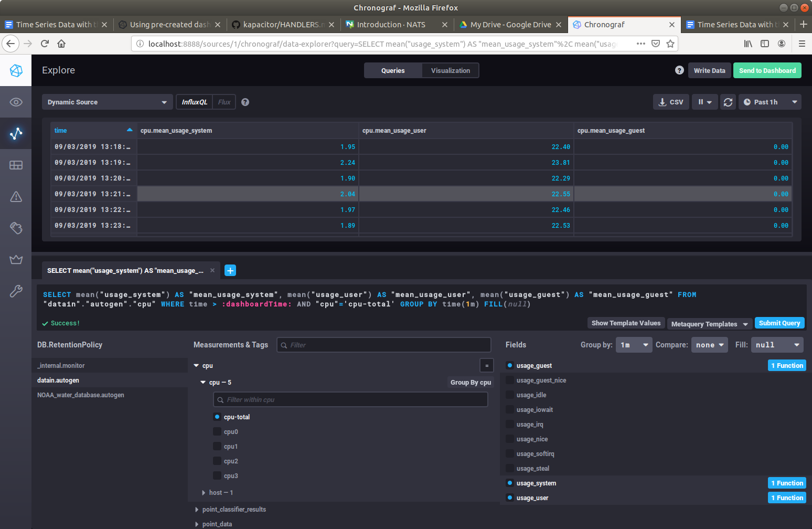This screenshot has width=812, height=529.
Task: Click Group By cpu button
Action: pyautogui.click(x=471, y=383)
